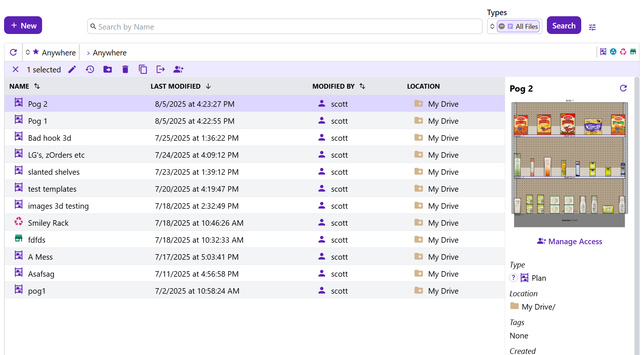Click the move to folder icon
644x355 pixels.
tap(107, 69)
